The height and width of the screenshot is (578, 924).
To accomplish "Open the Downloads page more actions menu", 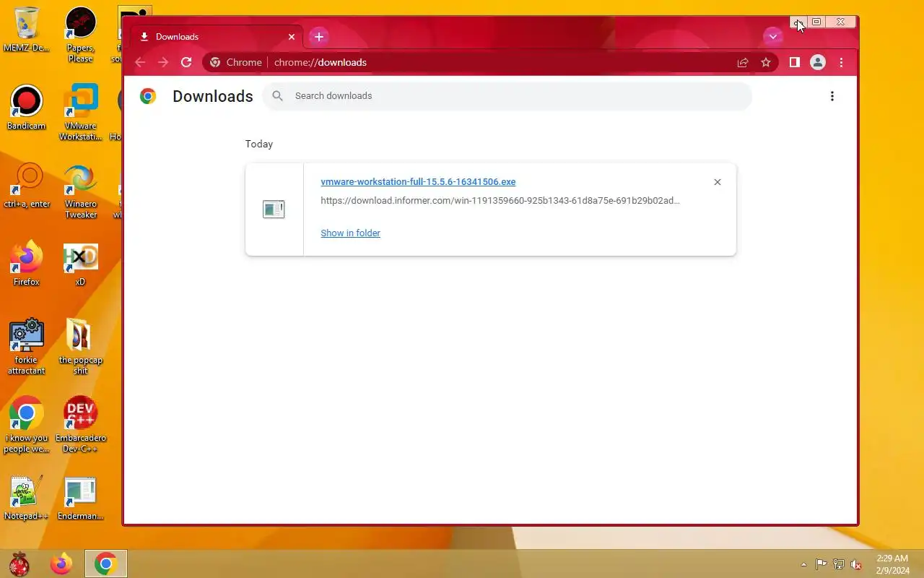I will pyautogui.click(x=832, y=96).
